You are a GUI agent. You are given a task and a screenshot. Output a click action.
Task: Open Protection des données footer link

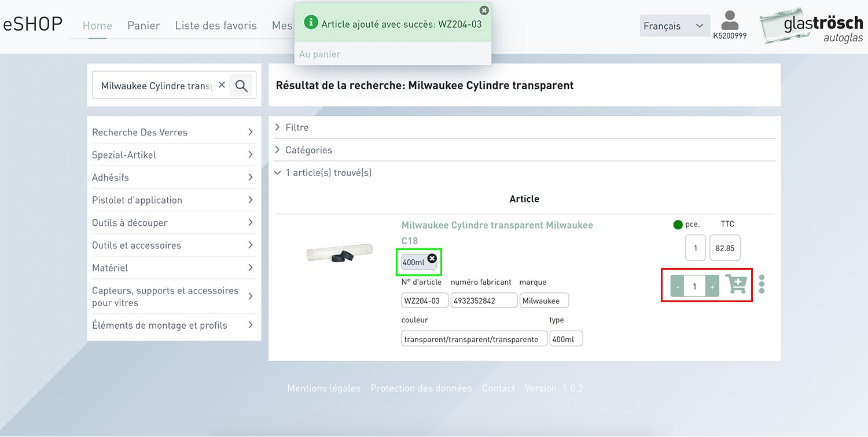(x=421, y=388)
